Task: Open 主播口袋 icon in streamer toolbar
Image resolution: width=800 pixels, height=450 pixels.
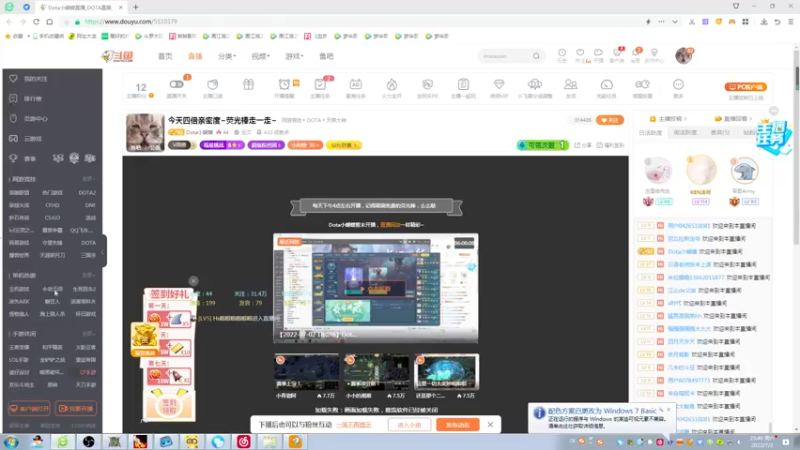Action: [x=213, y=85]
